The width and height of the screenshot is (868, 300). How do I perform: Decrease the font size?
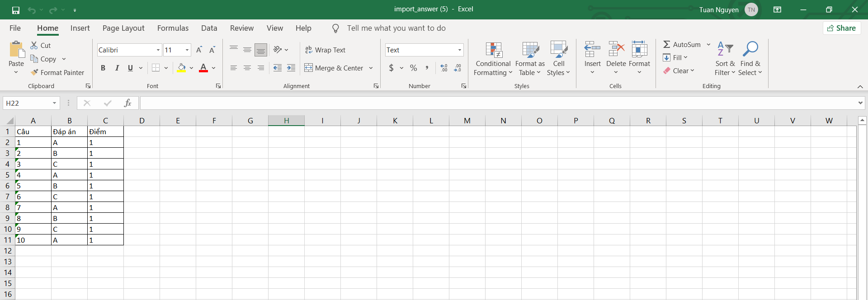212,50
